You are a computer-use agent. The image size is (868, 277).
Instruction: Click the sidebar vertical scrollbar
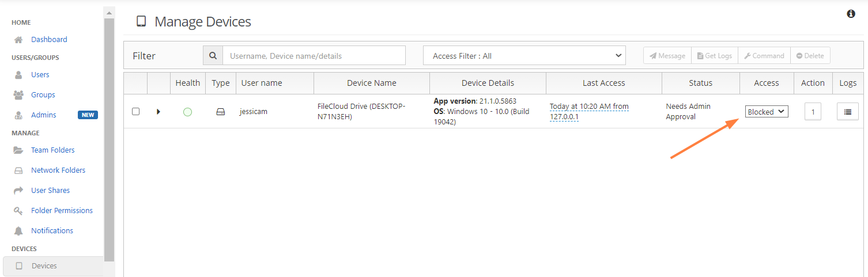point(109,138)
